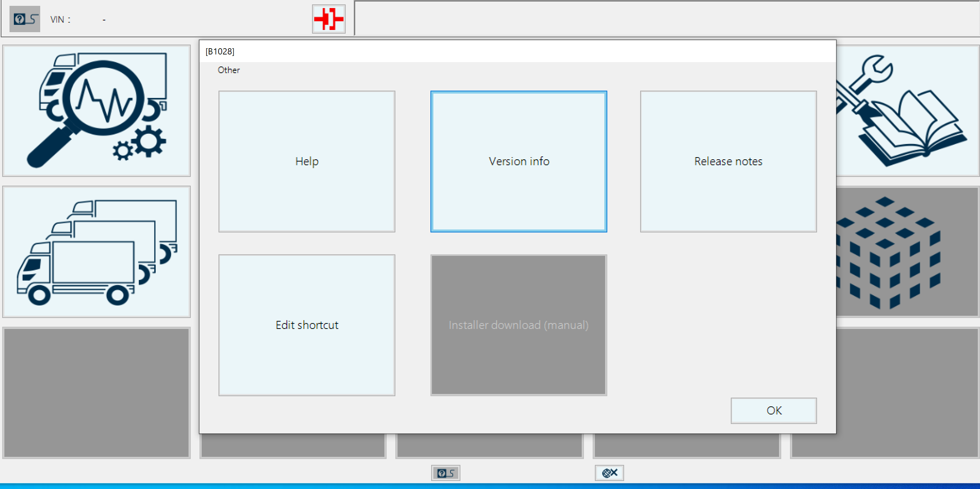This screenshot has width=980, height=489.
Task: Open the multiple trucks fleet tile
Action: tap(96, 251)
